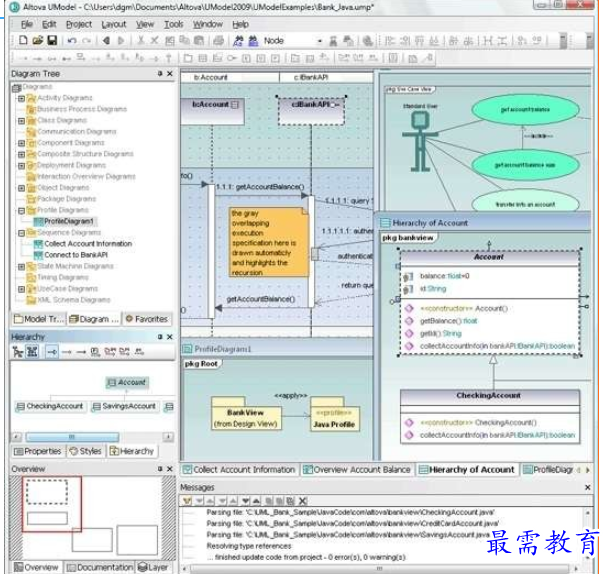Viewport: 608px width, 574px height.
Task: Open the Project menu
Action: (x=79, y=24)
